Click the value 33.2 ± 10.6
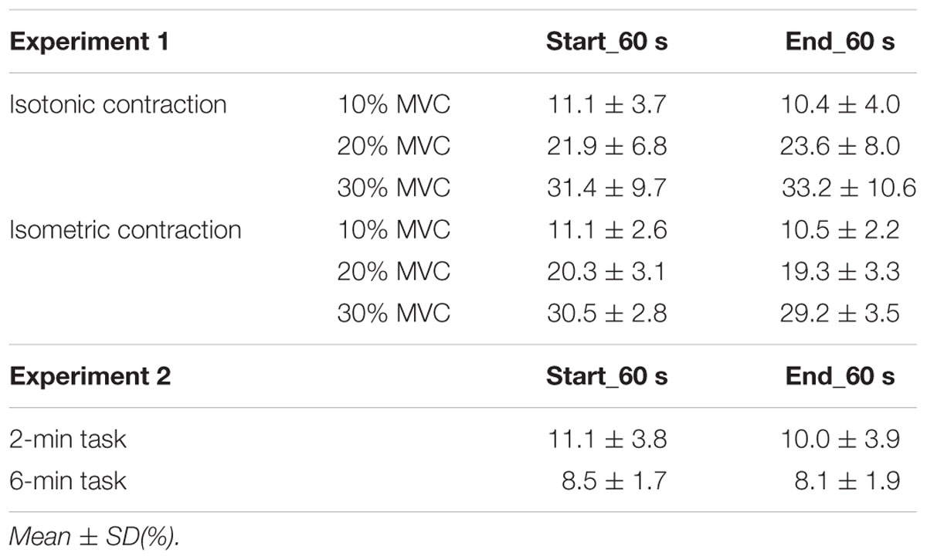927x560 pixels. pyautogui.click(x=848, y=188)
